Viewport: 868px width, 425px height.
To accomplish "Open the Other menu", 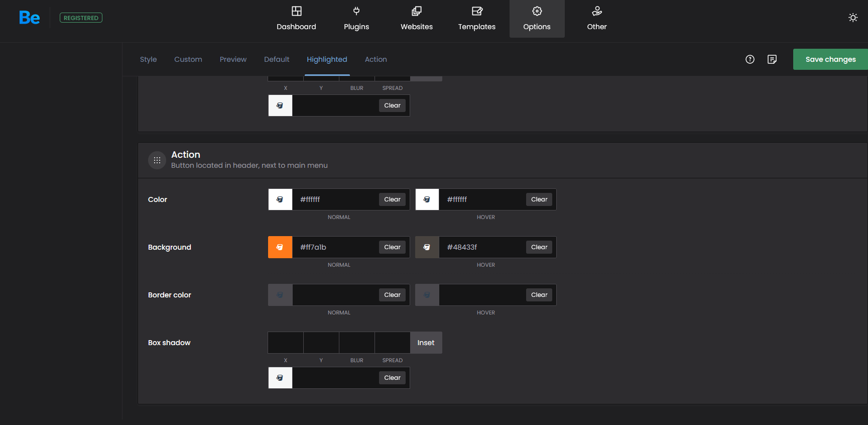I will click(597, 19).
